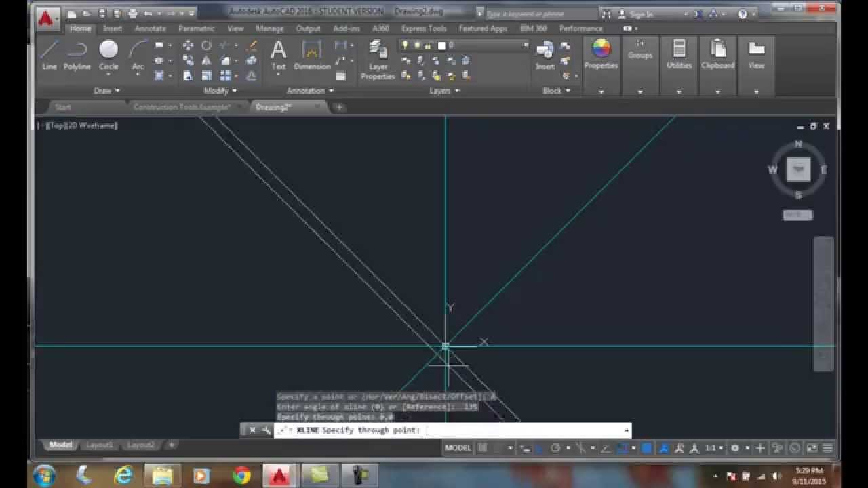
Task: Toggle Hardware Acceleration in status bar
Action: coord(794,448)
